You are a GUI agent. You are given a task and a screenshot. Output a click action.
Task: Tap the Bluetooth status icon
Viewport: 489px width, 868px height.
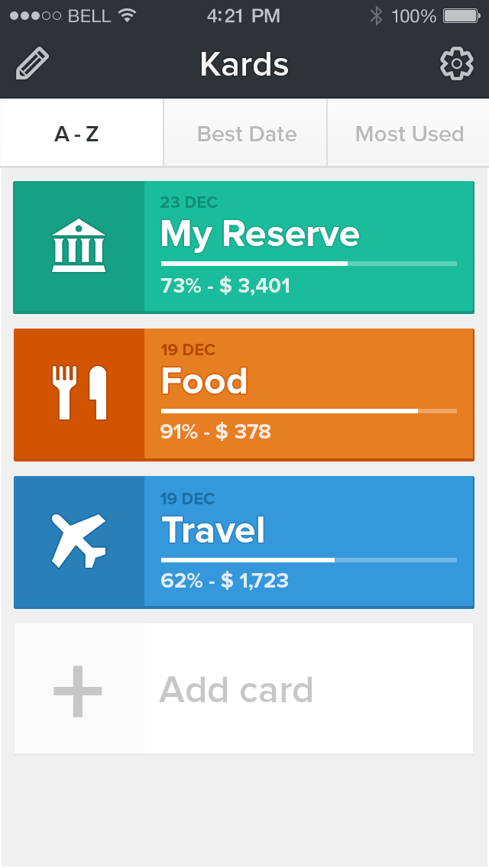[x=376, y=16]
